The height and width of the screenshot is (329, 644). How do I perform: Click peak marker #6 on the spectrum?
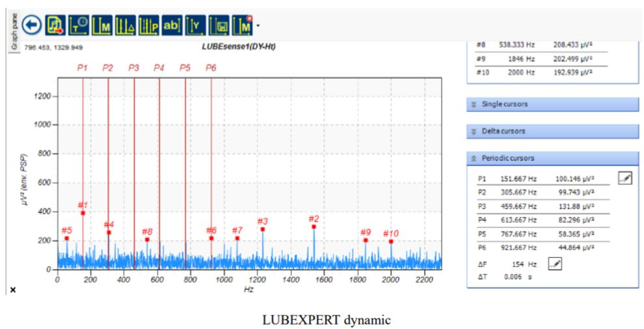(x=211, y=238)
